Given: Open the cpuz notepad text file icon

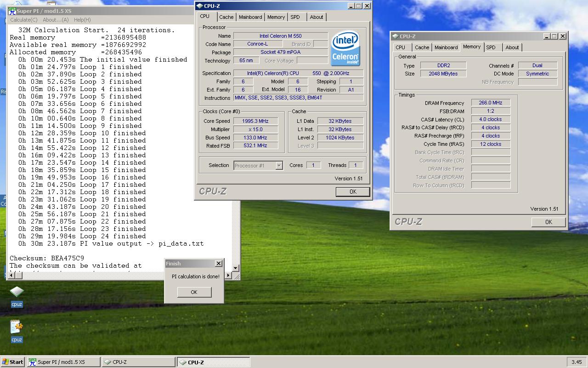Looking at the screenshot, I should tap(17, 327).
